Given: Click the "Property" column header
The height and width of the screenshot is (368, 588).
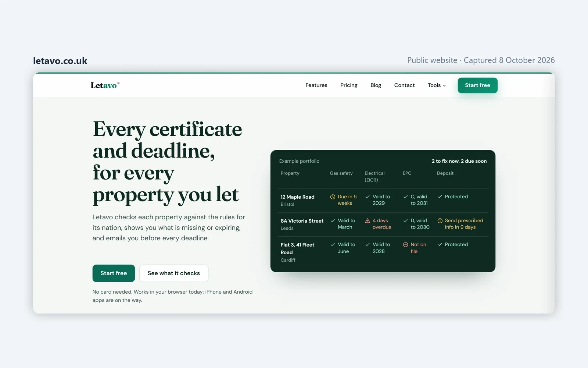Looking at the screenshot, I should (x=290, y=173).
